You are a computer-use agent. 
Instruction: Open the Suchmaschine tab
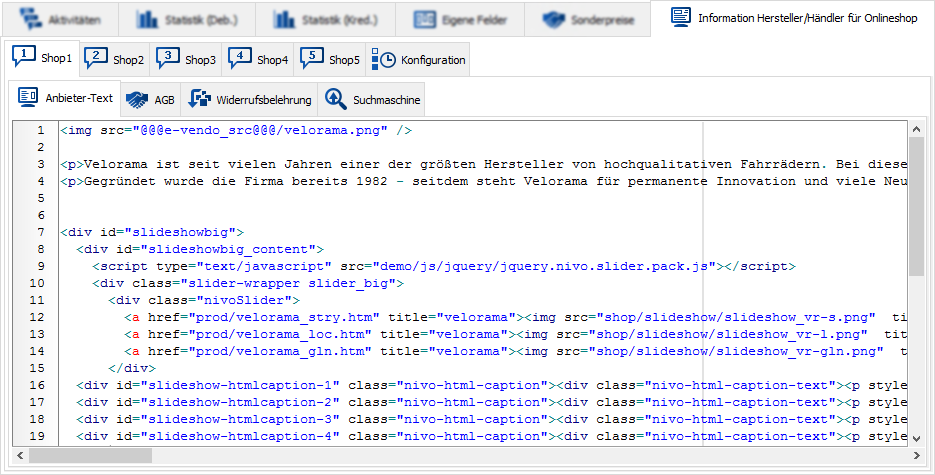pos(371,100)
